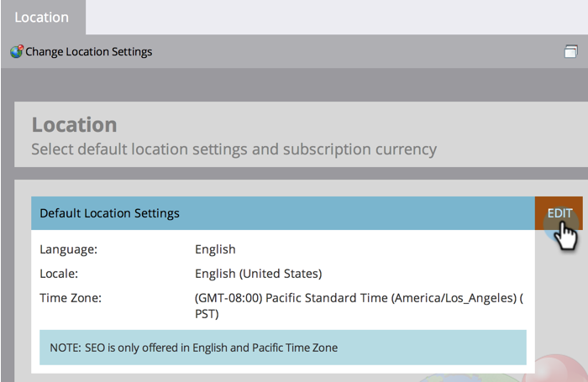Click the Language field label
This screenshot has width=588, height=382.
point(69,249)
